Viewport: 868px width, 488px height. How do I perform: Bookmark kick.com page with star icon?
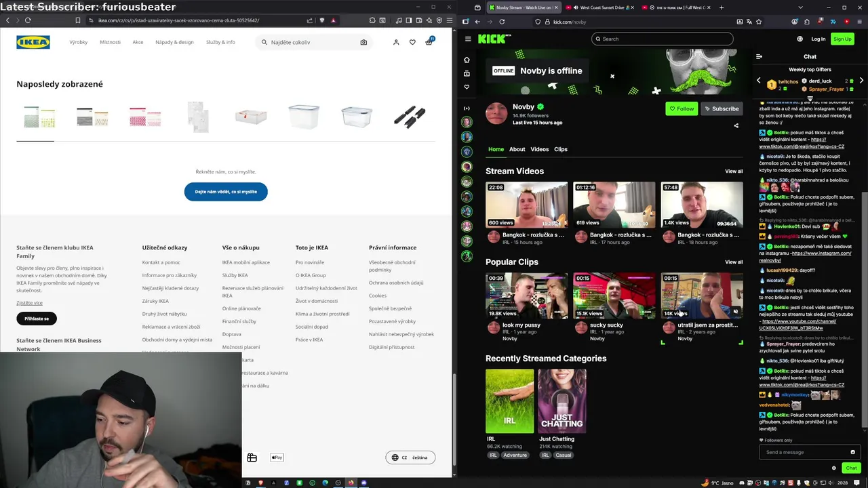click(759, 22)
